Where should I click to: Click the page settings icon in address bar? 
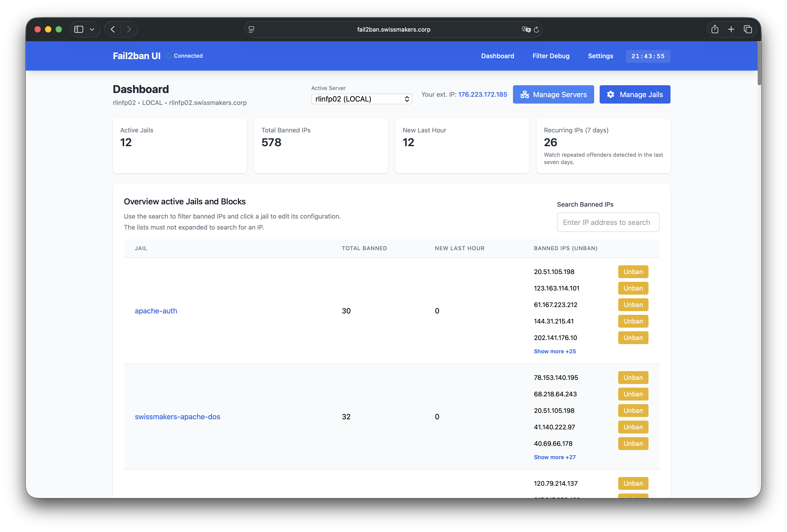251,30
